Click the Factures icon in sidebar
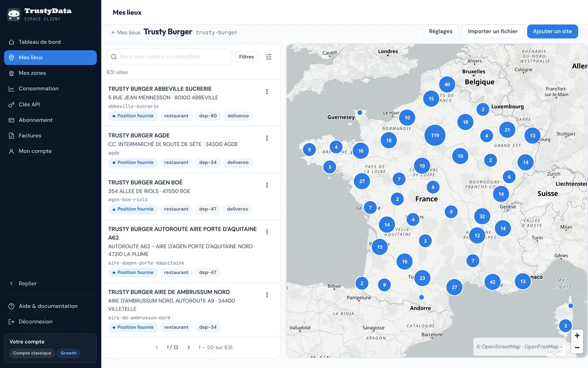588x368 pixels. click(x=12, y=135)
